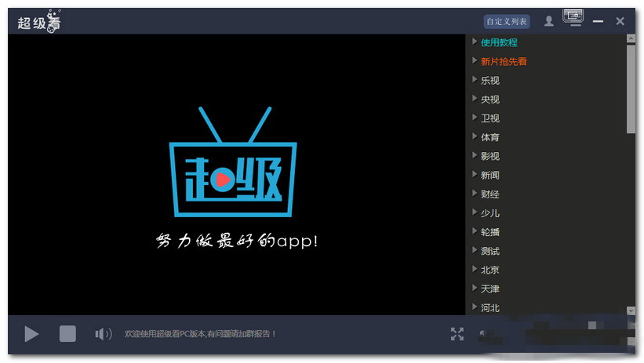This screenshot has height=363, width=644.
Task: Expand the 乐视 channel group arrow
Action: (x=475, y=80)
